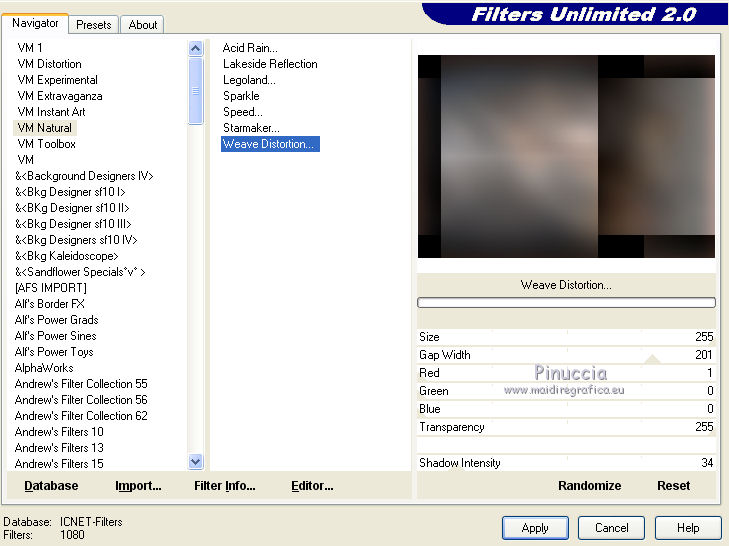The height and width of the screenshot is (546, 729).
Task: Open the filter Editor...
Action: [312, 486]
